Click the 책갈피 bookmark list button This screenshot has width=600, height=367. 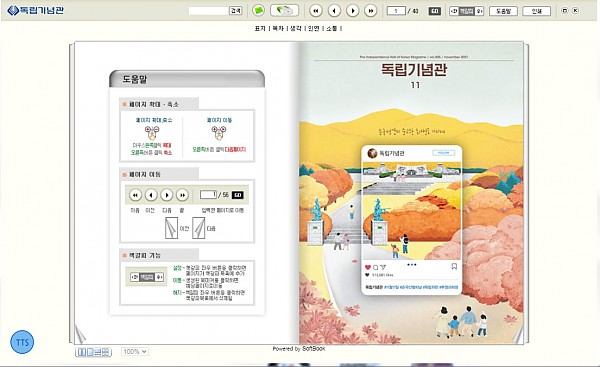pos(466,11)
